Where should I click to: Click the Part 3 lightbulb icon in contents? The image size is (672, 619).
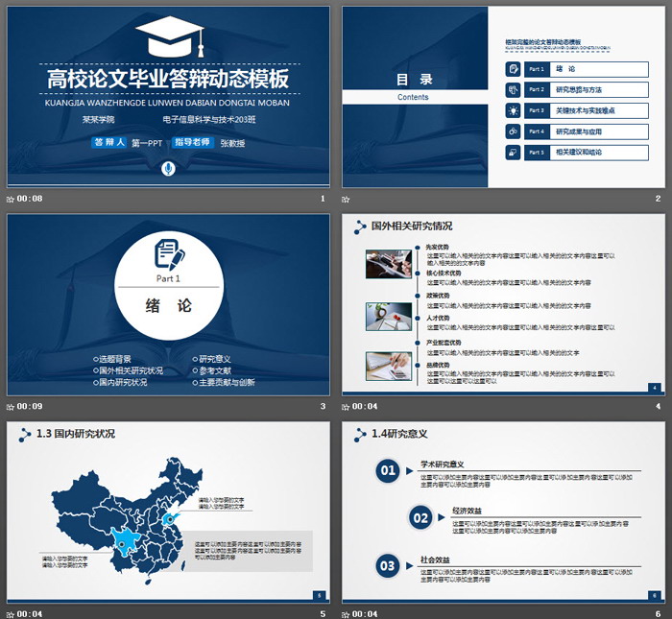click(x=513, y=110)
